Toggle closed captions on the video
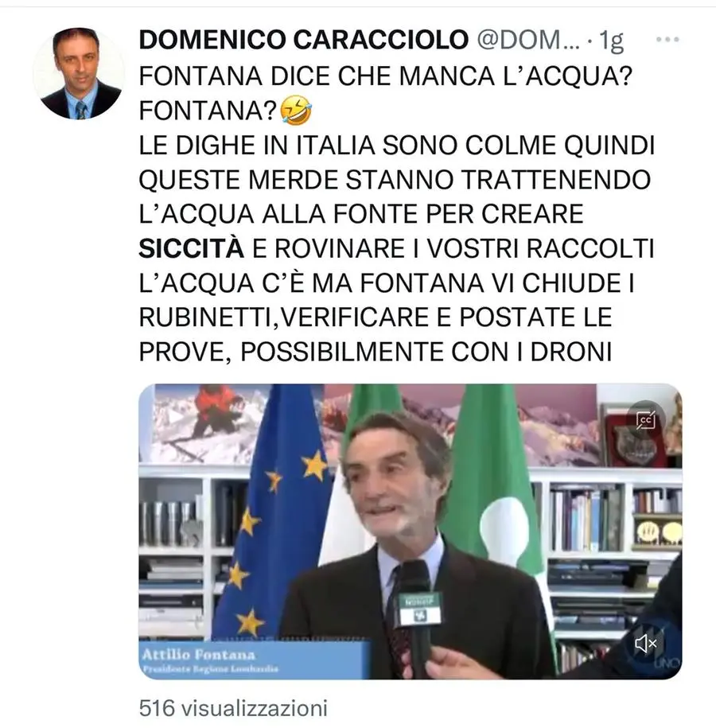This screenshot has width=716, height=728. (645, 420)
